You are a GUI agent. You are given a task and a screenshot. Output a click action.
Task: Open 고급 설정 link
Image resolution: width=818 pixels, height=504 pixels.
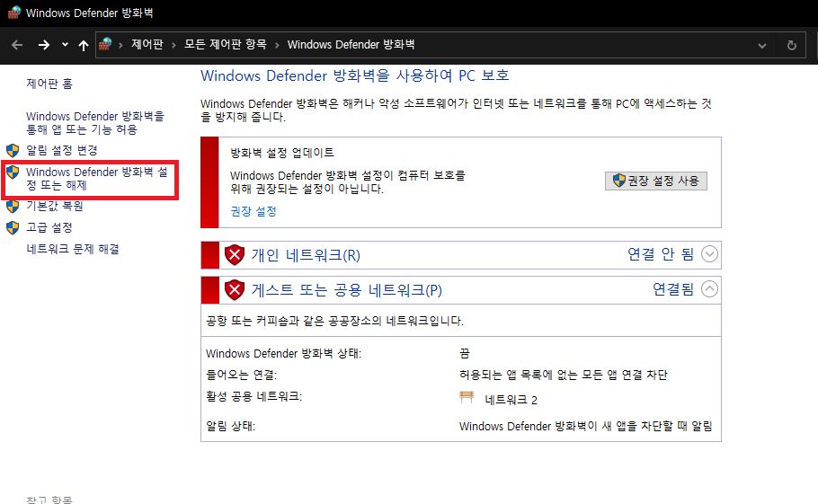49,227
